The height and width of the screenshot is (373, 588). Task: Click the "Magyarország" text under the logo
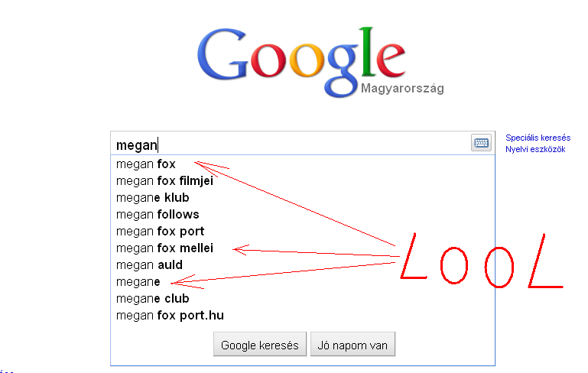(401, 89)
